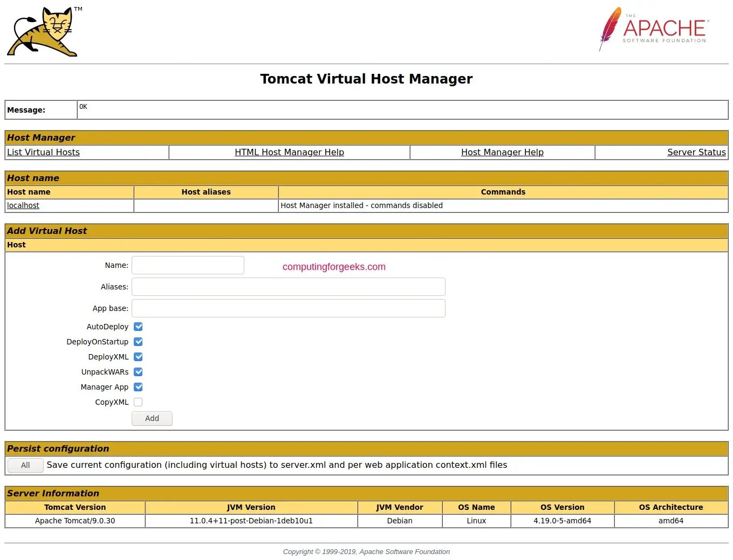
Task: Click the Apache Software Foundation copyright text
Action: pos(366,551)
